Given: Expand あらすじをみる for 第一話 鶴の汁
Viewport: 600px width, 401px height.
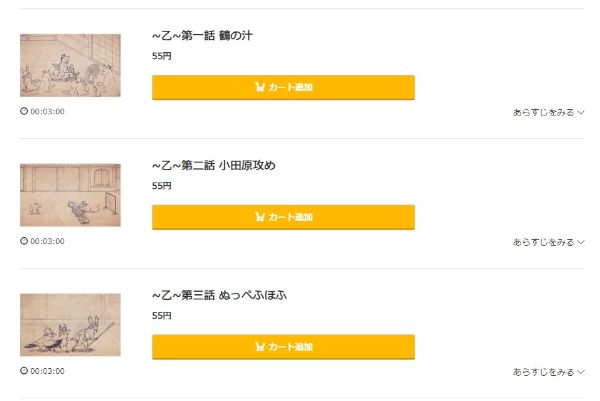Looking at the screenshot, I should click(x=548, y=112).
